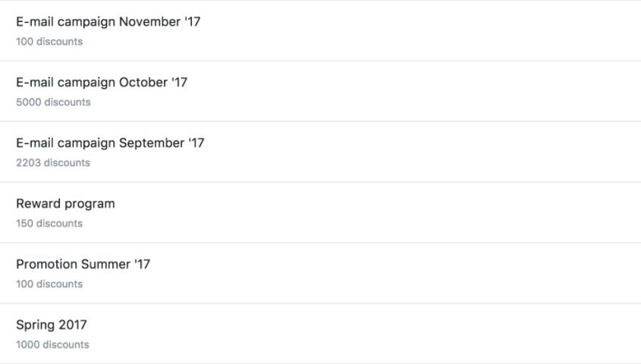
Task: Click the 5000 discounts count text
Action: point(53,102)
